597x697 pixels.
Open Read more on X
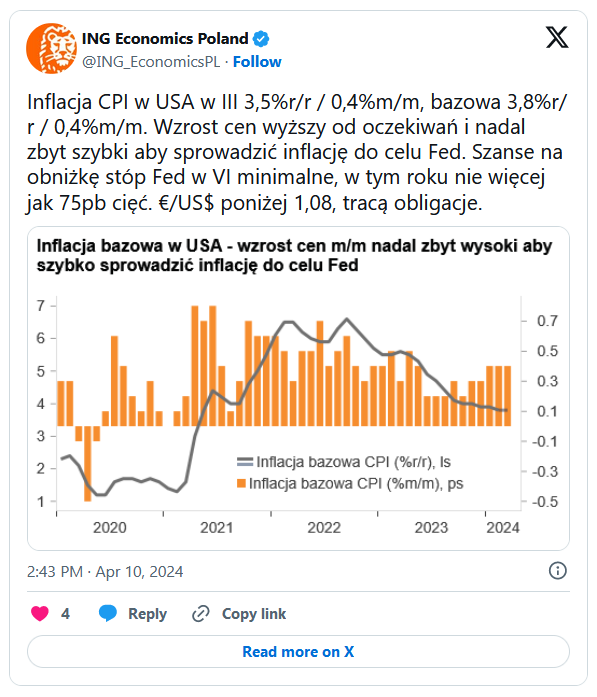298,652
